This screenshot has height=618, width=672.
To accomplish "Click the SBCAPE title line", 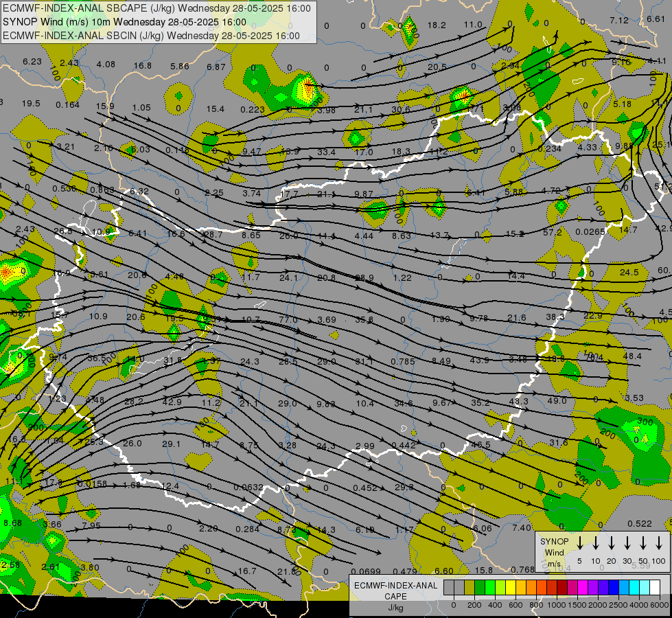I will point(157,8).
